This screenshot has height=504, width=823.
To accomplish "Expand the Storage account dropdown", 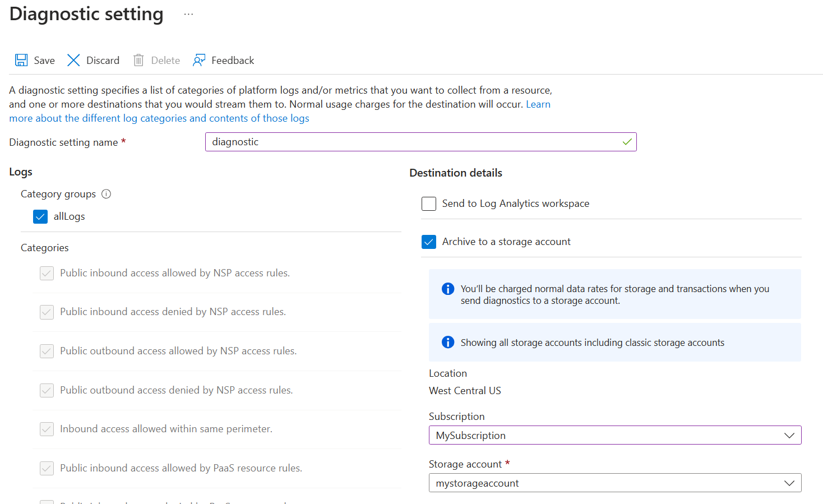I will pyautogui.click(x=614, y=483).
